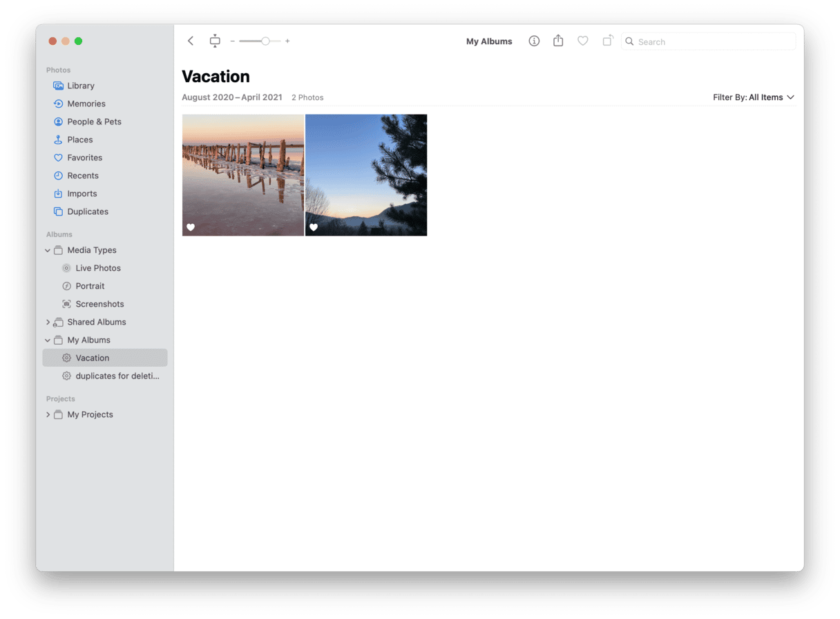The height and width of the screenshot is (619, 840).
Task: Click the Places pin icon
Action: [x=58, y=140]
